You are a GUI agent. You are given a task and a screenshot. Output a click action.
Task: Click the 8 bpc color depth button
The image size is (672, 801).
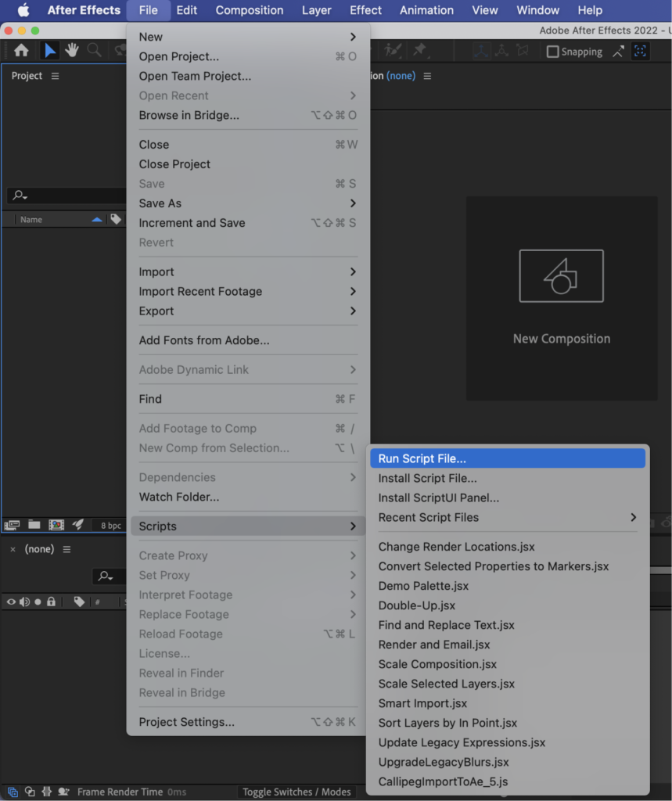pyautogui.click(x=110, y=525)
